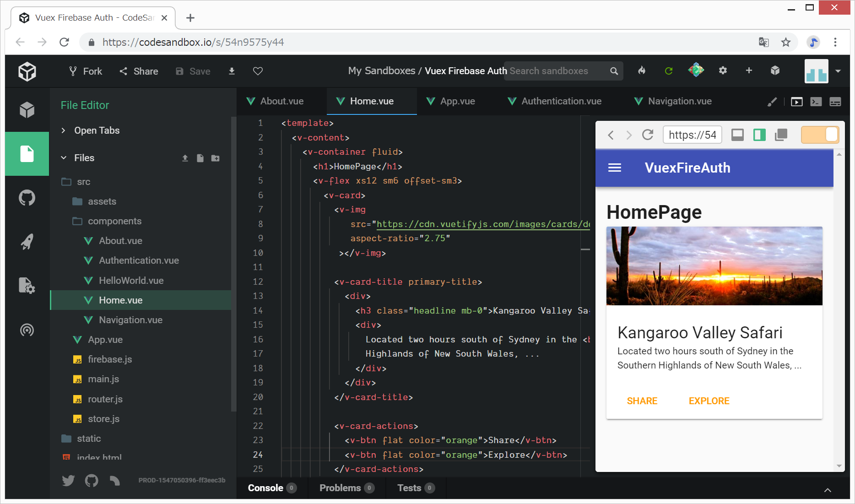Screen dimensions: 855x504
Task: Open the Problems tab
Action: point(340,488)
